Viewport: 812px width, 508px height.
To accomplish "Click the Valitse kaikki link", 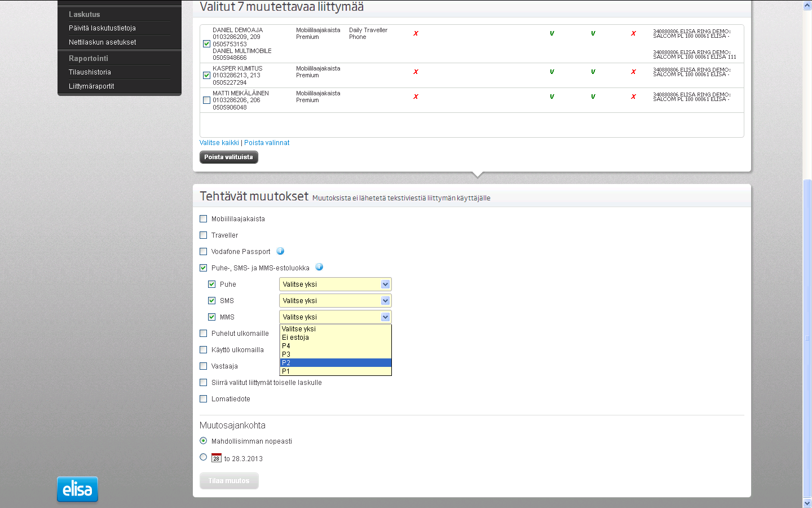I will coord(219,143).
